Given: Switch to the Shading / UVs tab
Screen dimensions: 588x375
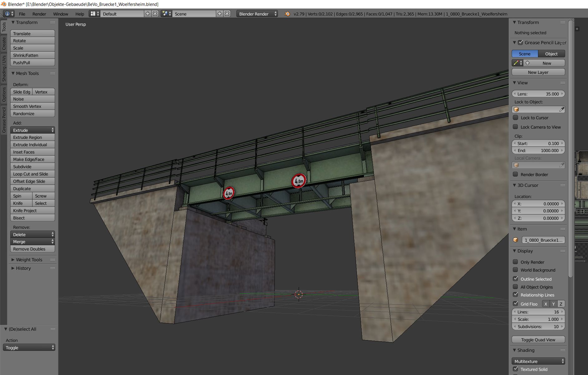Looking at the screenshot, I should coord(4,69).
